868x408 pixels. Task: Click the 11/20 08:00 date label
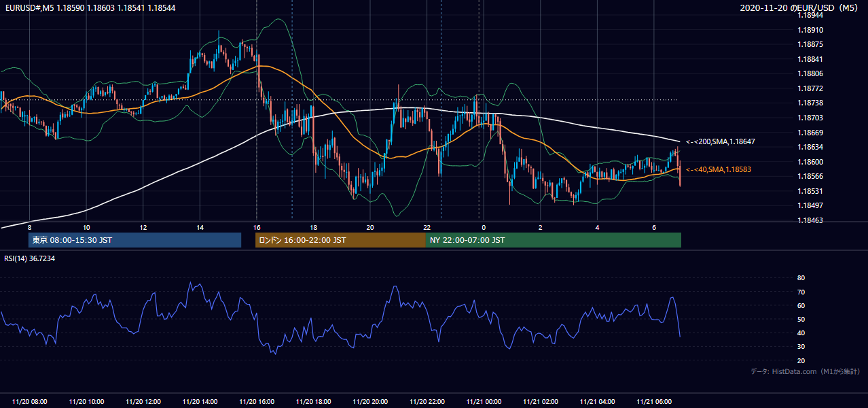coord(29,402)
